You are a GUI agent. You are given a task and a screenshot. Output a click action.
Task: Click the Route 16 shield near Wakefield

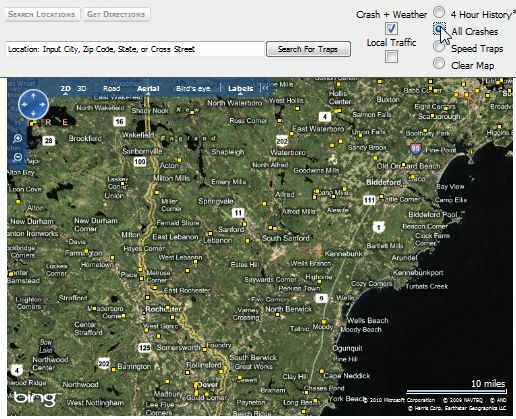[x=119, y=121]
